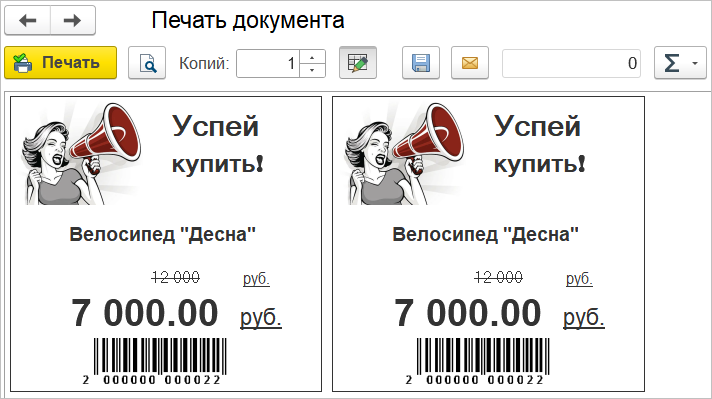Click large руб. beside 7 000.00, left label

pyautogui.click(x=261, y=317)
